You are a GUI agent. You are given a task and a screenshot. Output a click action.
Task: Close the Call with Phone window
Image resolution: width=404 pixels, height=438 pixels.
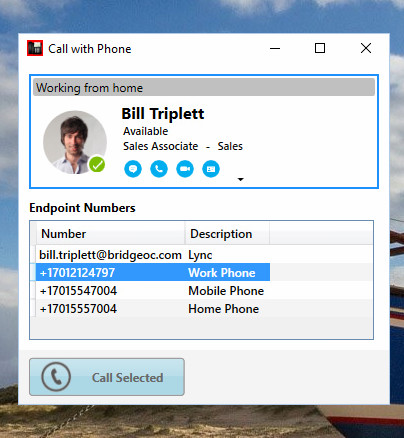point(366,48)
